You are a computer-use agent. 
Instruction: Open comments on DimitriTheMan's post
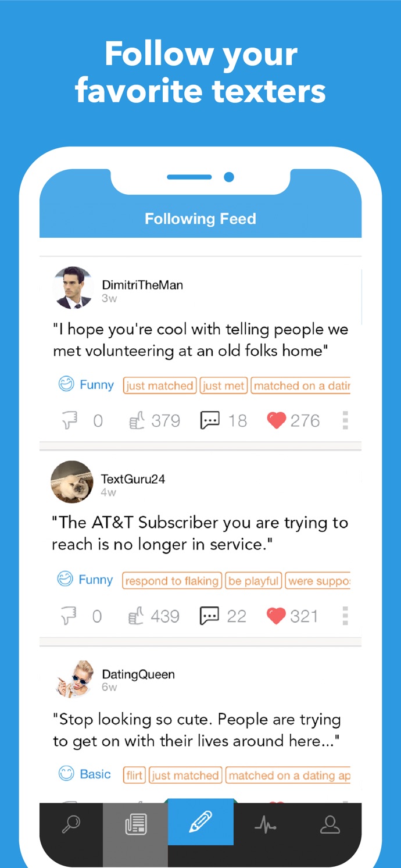(209, 420)
